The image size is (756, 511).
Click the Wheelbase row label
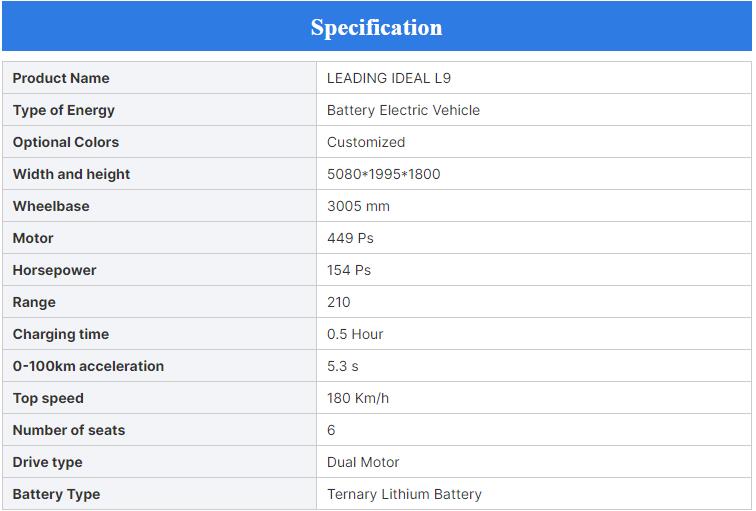coord(51,206)
